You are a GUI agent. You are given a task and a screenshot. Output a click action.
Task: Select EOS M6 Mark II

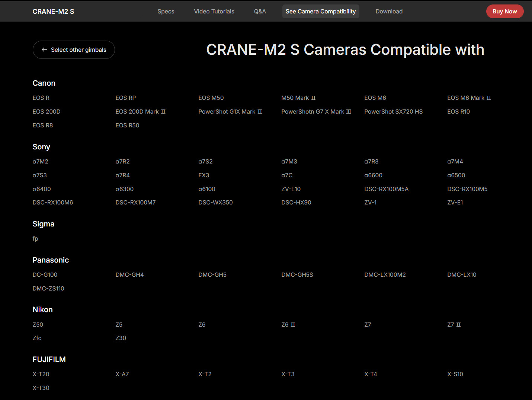(469, 98)
